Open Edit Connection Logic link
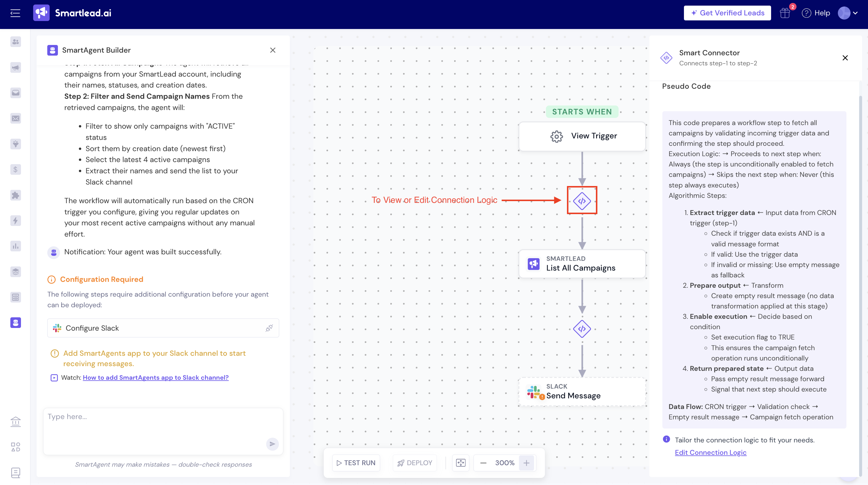The image size is (868, 485). 710,452
